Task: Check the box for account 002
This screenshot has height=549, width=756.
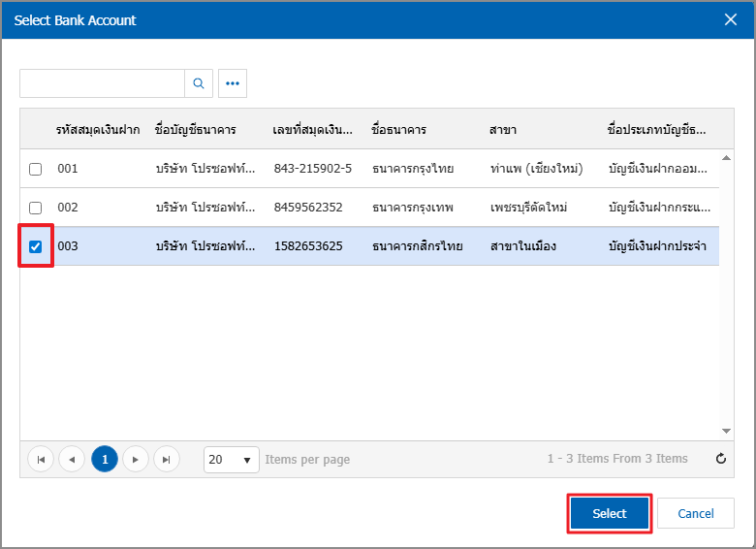Action: coord(36,208)
